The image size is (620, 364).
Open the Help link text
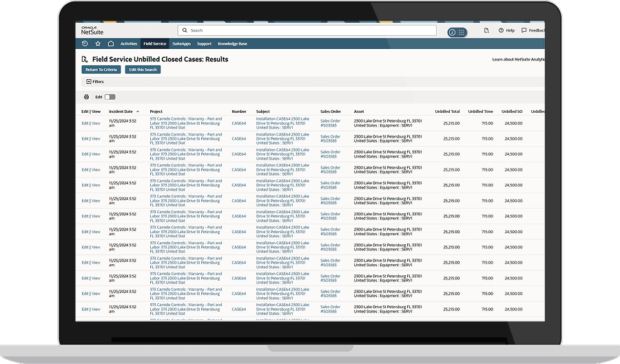510,30
